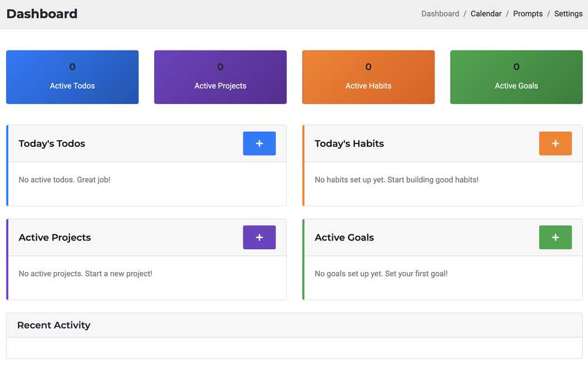588x372 pixels.
Task: Click the green plus icon in Active Goals
Action: [555, 237]
